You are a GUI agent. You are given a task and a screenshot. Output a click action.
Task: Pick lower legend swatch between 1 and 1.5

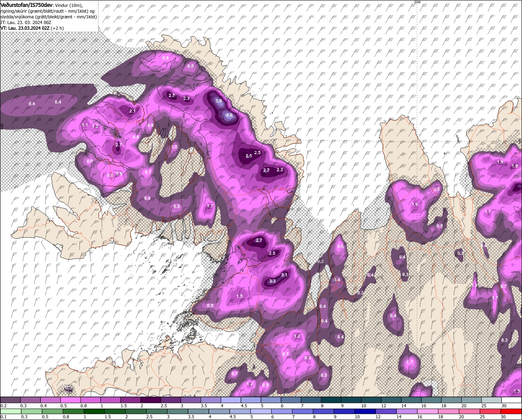click(x=95, y=411)
